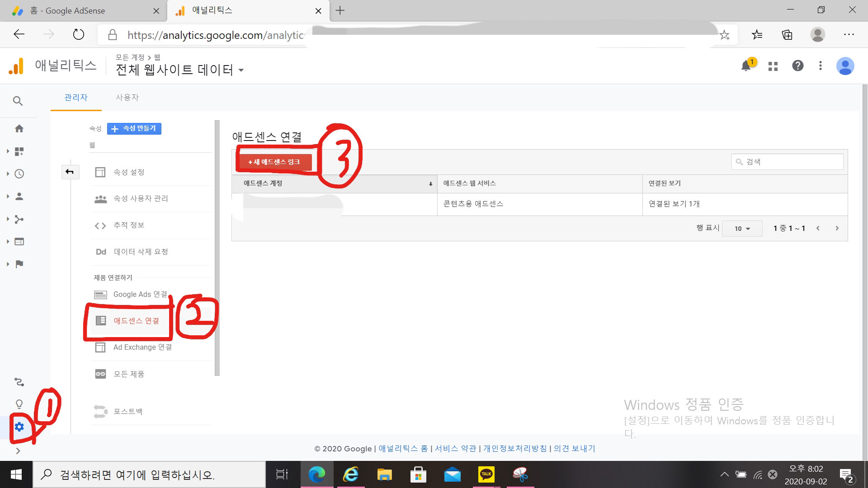The width and height of the screenshot is (868, 488).
Task: Open 서비스 약관 footer link
Action: click(455, 449)
